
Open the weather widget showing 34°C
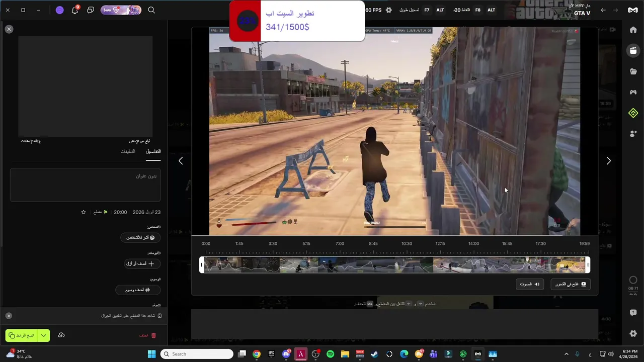point(19,354)
